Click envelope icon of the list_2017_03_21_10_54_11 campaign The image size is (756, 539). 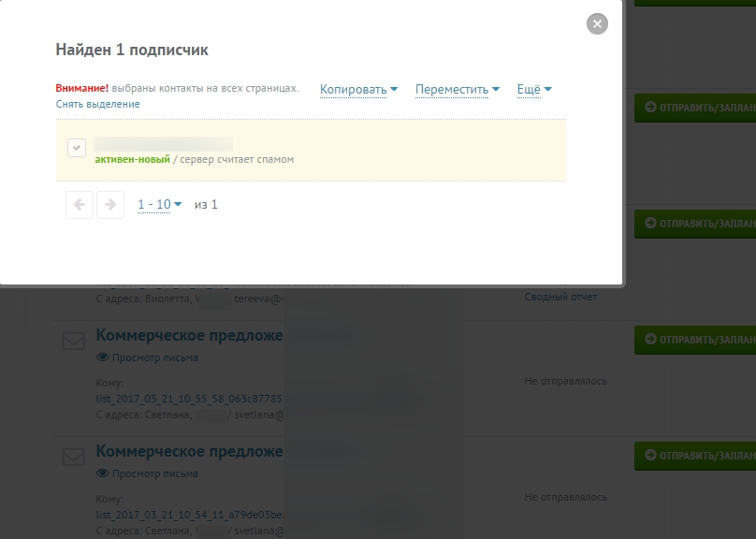coord(73,458)
